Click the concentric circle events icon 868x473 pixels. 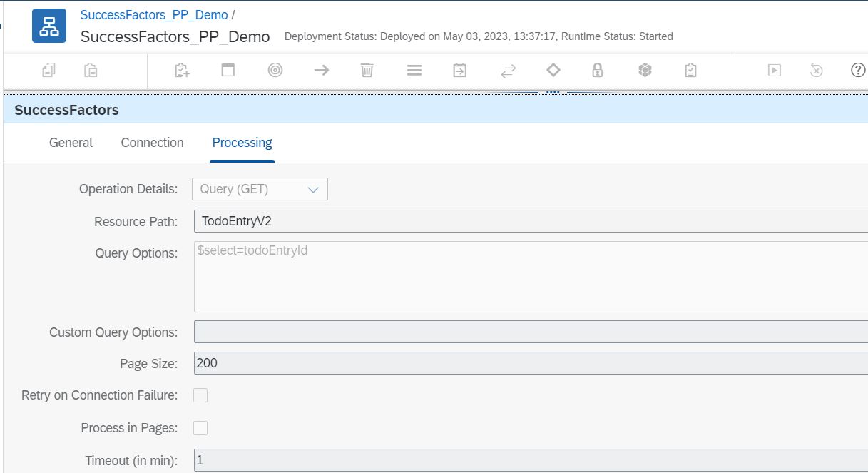[x=275, y=70]
